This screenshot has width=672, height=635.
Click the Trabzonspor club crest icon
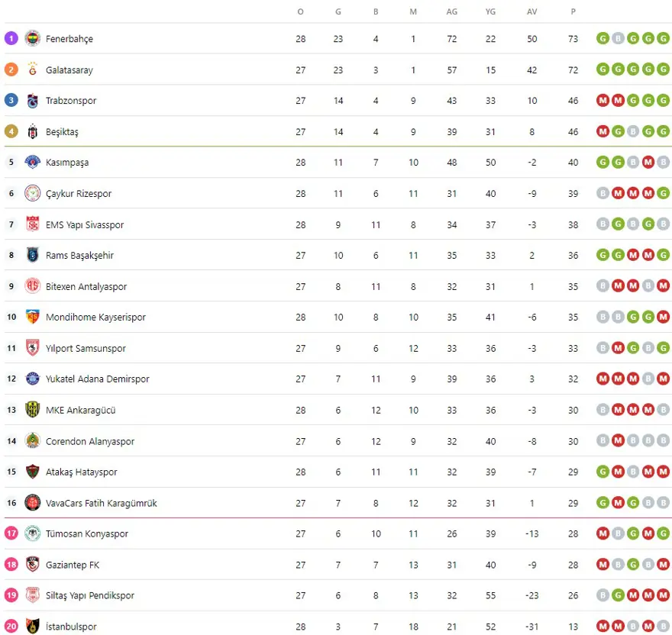pos(33,101)
